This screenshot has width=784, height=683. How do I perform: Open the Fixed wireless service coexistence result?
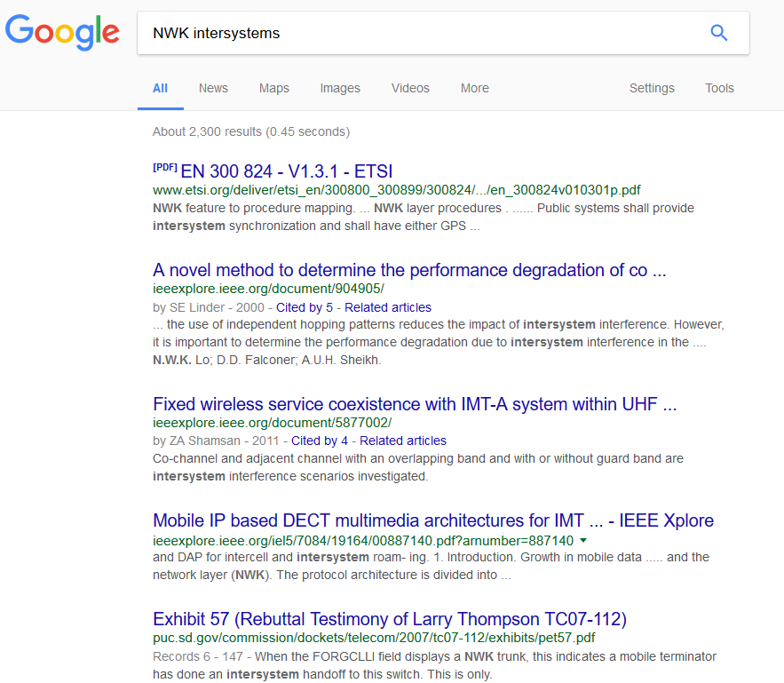[415, 404]
